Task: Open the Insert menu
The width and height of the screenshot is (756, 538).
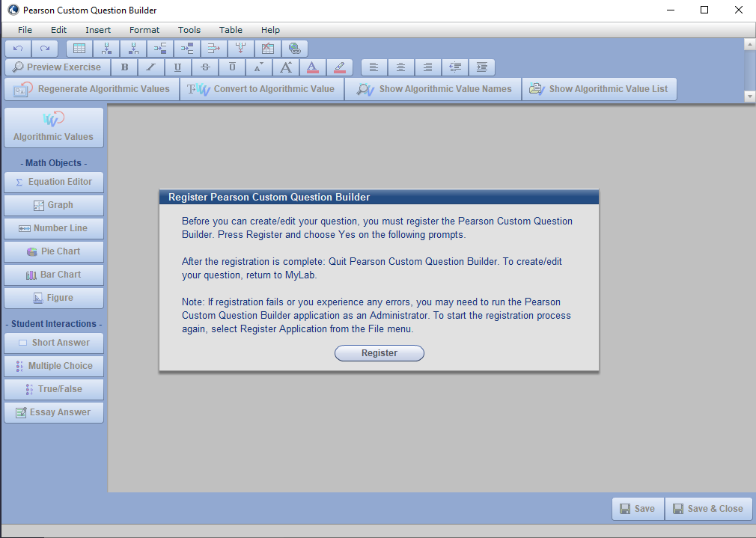Action: [98, 30]
